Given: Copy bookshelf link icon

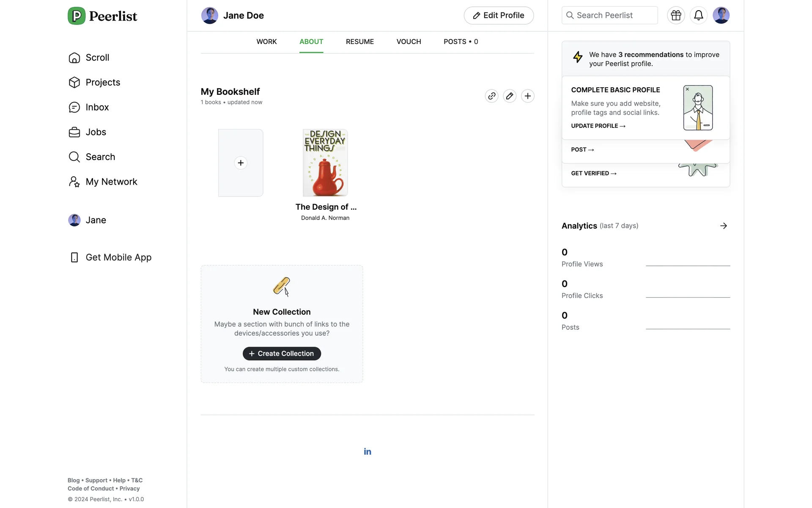Looking at the screenshot, I should 491,96.
